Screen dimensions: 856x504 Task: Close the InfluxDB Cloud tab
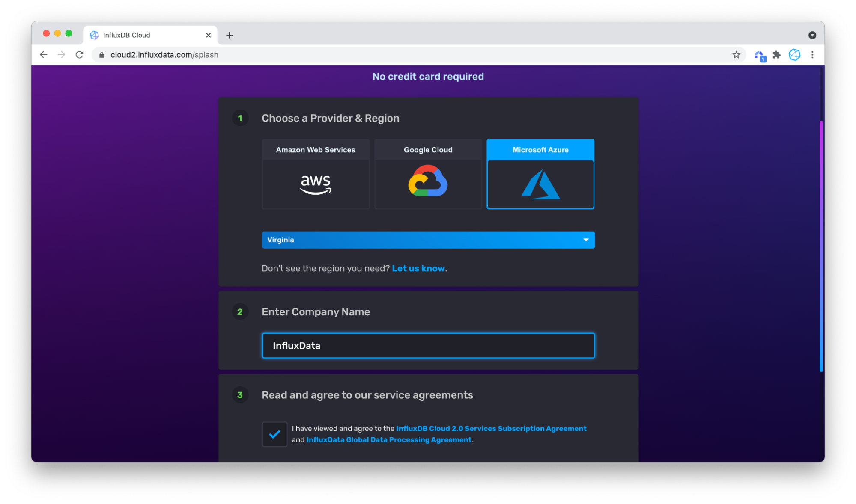tap(209, 35)
